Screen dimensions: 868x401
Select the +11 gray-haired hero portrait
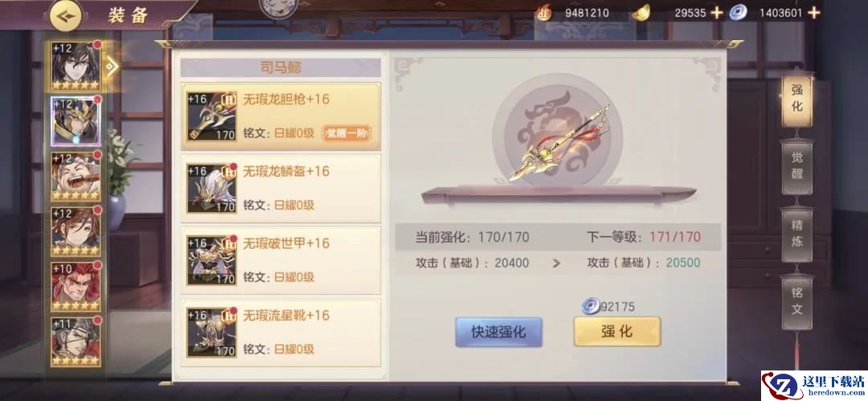click(x=76, y=342)
